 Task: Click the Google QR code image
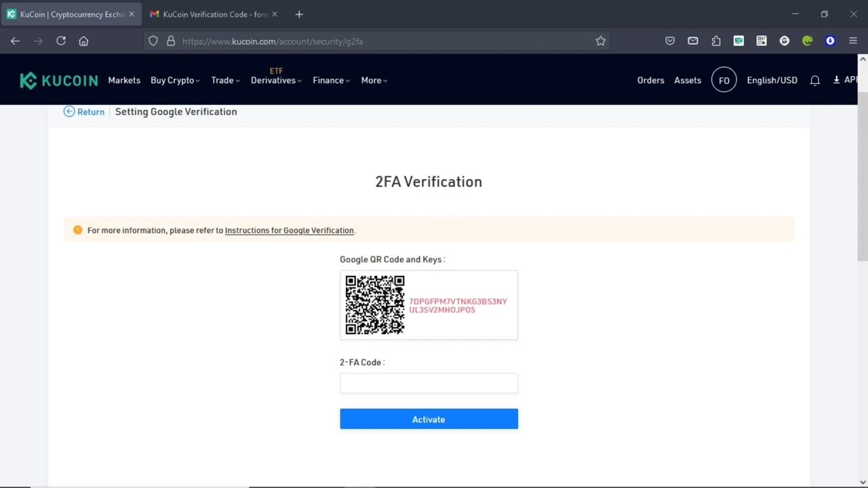375,305
